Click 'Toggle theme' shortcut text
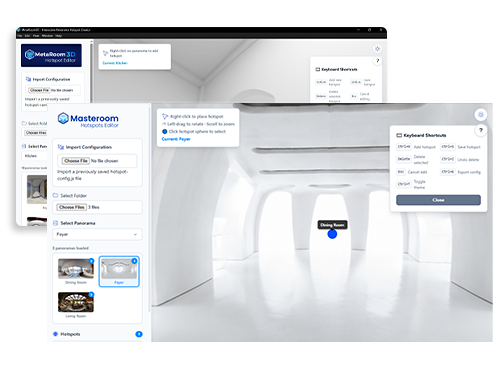 tap(419, 184)
